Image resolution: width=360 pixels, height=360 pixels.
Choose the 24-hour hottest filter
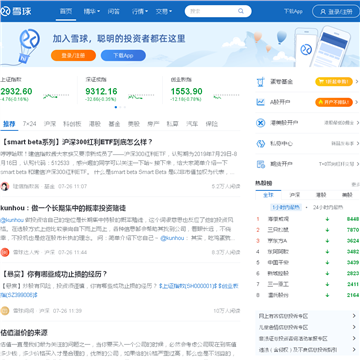328,207
